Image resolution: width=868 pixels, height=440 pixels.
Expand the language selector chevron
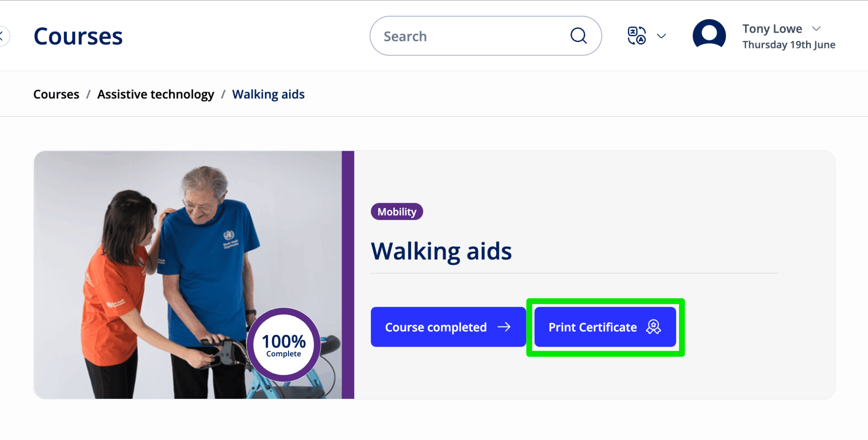[x=661, y=36]
